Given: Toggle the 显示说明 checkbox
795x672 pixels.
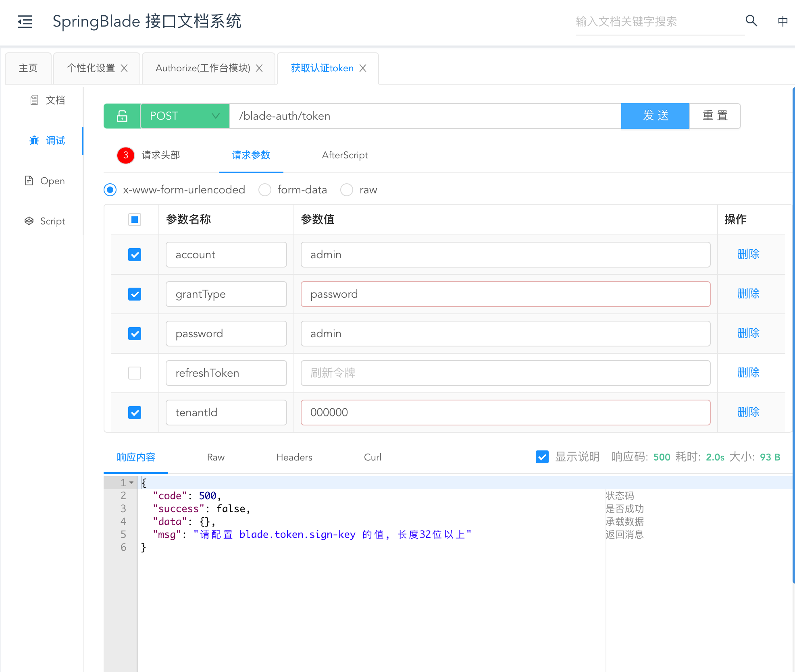Looking at the screenshot, I should (x=542, y=457).
